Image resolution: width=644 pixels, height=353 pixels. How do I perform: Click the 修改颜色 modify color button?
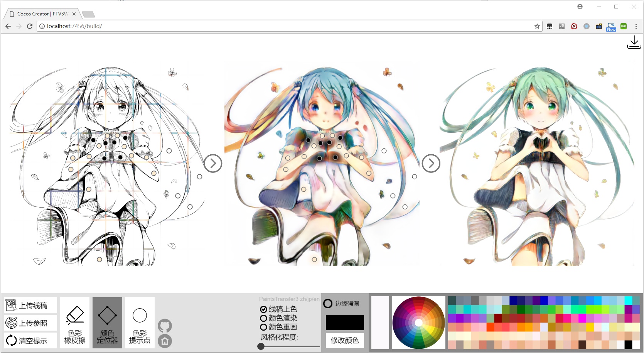(345, 340)
